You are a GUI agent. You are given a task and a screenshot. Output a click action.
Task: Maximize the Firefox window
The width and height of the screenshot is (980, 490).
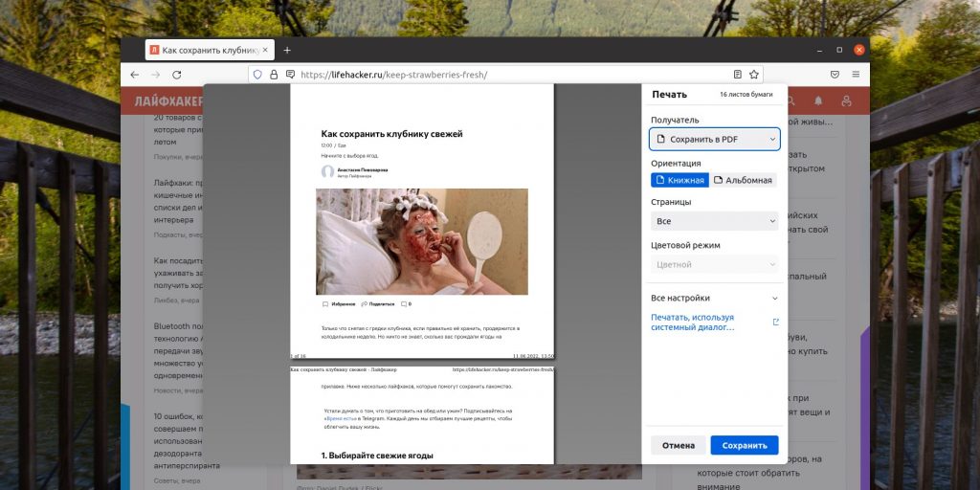839,50
